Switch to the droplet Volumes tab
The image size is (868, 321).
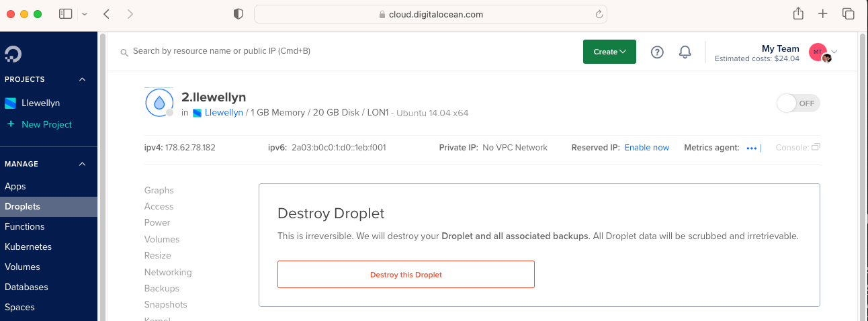point(162,239)
